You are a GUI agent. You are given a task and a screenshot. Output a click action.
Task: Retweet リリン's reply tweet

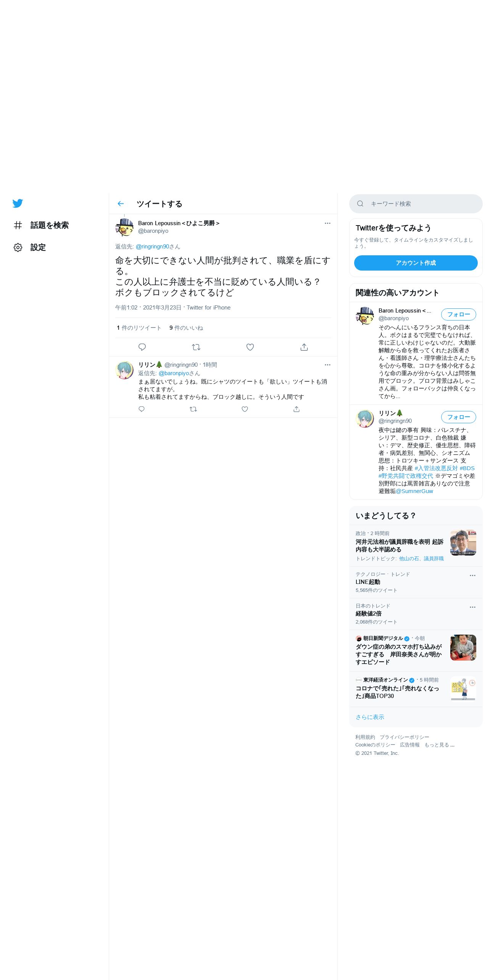(193, 409)
